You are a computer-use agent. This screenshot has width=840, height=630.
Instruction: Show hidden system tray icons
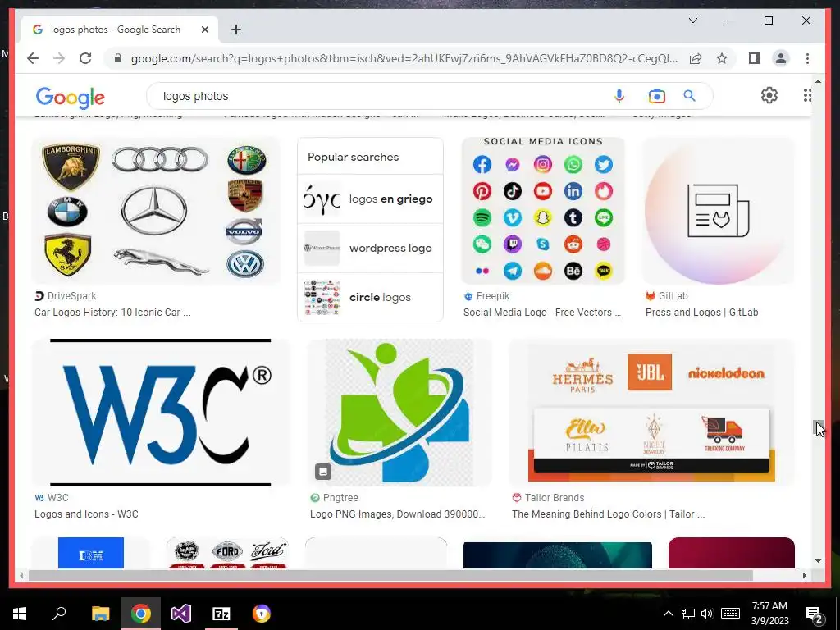pyautogui.click(x=668, y=614)
